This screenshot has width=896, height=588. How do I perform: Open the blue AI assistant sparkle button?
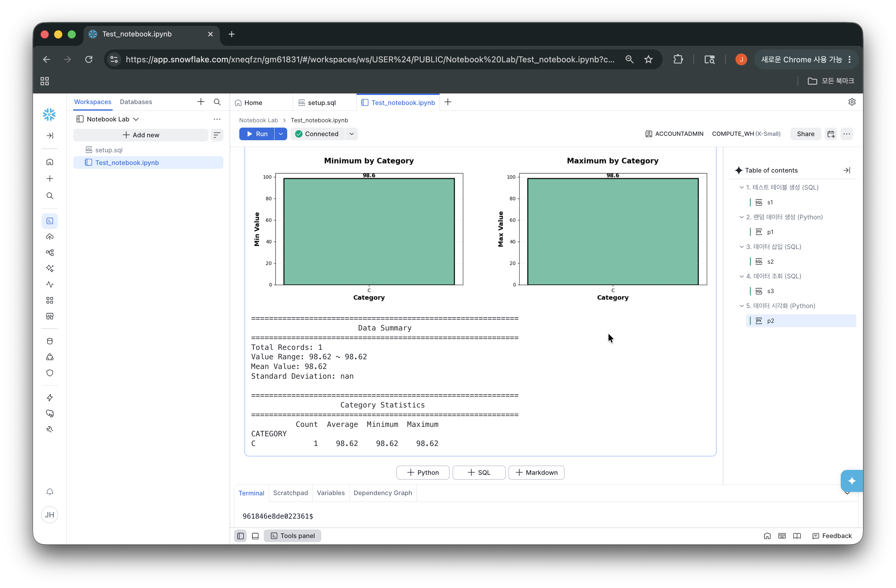[x=852, y=481]
